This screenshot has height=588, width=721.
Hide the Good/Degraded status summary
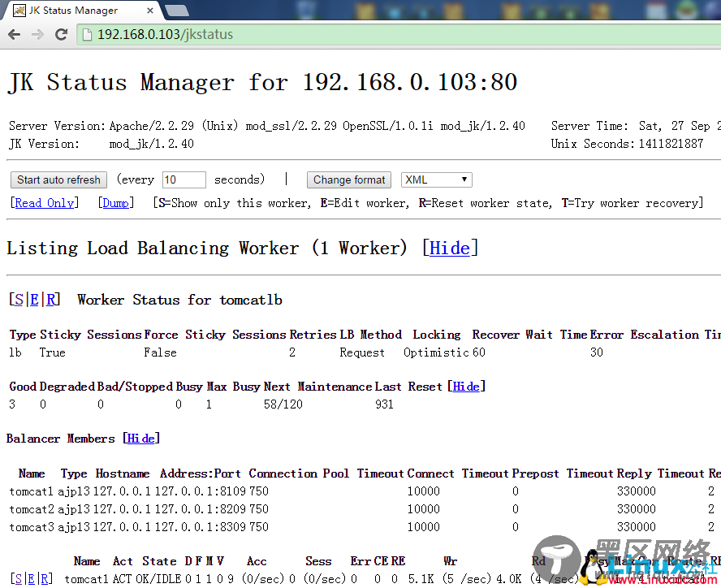tap(466, 387)
